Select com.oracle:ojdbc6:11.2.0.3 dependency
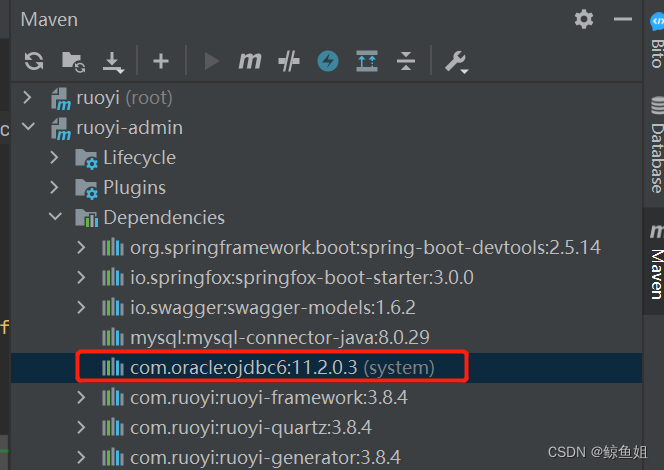 [282, 368]
